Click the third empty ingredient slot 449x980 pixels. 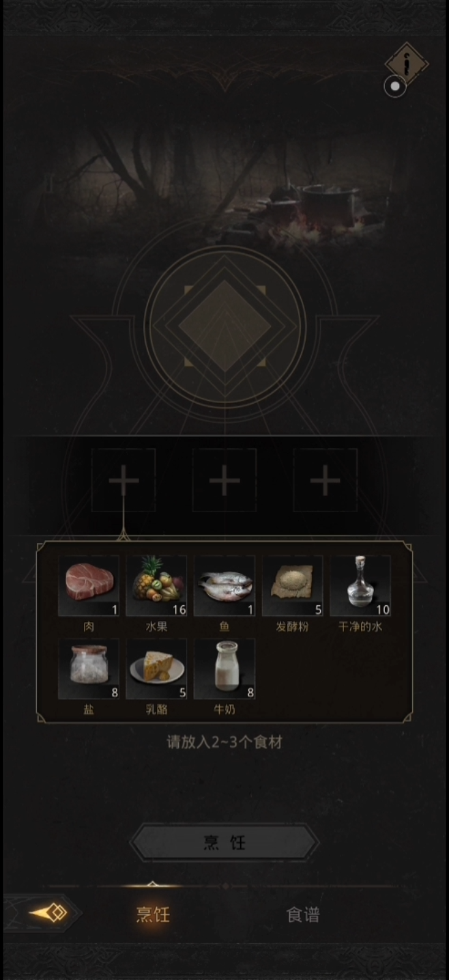[x=325, y=480]
